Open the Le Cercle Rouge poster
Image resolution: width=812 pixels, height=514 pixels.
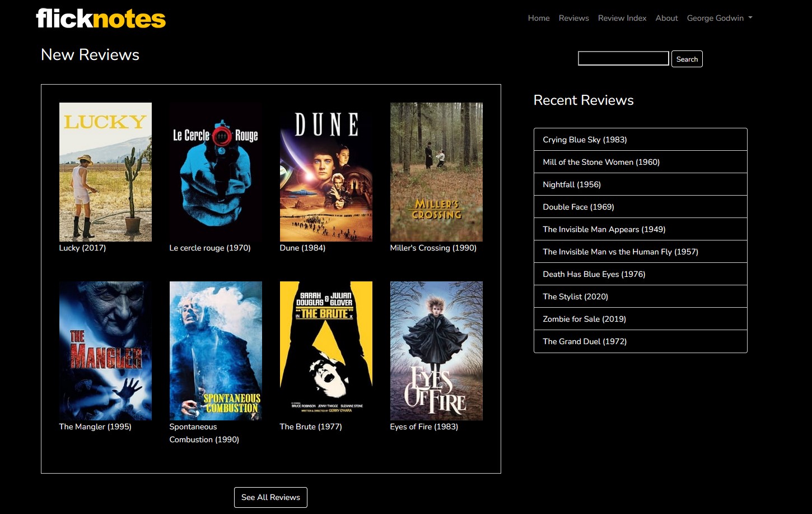pyautogui.click(x=216, y=172)
